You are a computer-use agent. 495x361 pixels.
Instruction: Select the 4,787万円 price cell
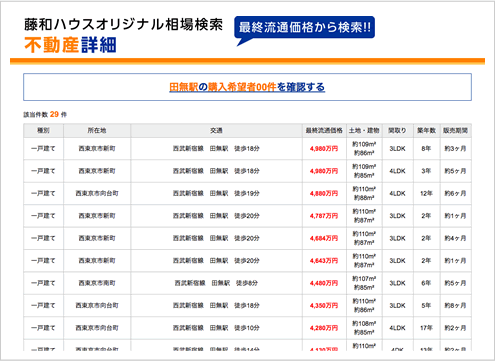(x=324, y=216)
